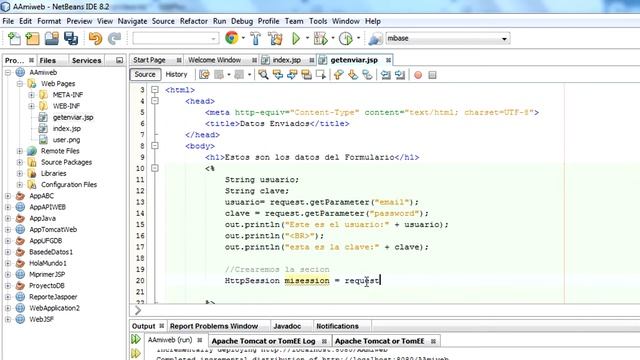Select the AppTomcatWeb project
The height and width of the screenshot is (360, 640).
[53, 230]
